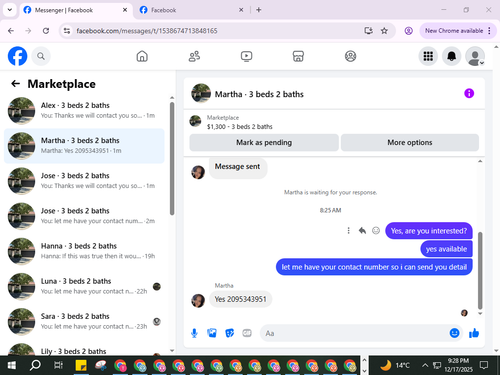Screen dimensions: 500x375
Task: Choose a sticker from composer icon
Action: click(230, 333)
